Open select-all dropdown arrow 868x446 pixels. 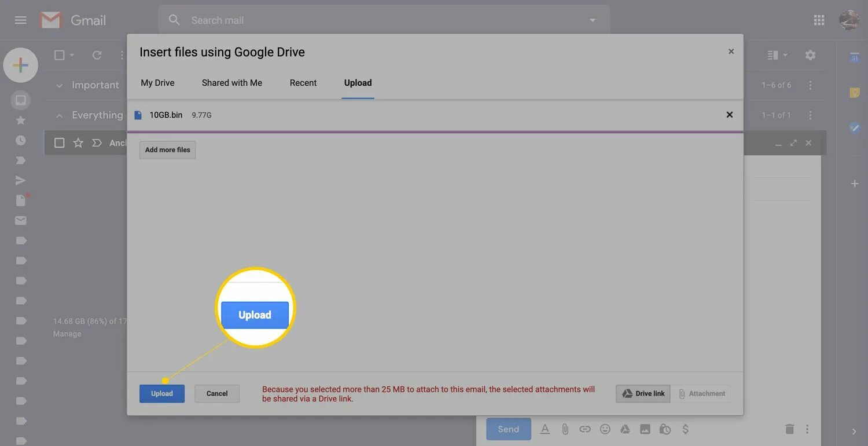72,55
